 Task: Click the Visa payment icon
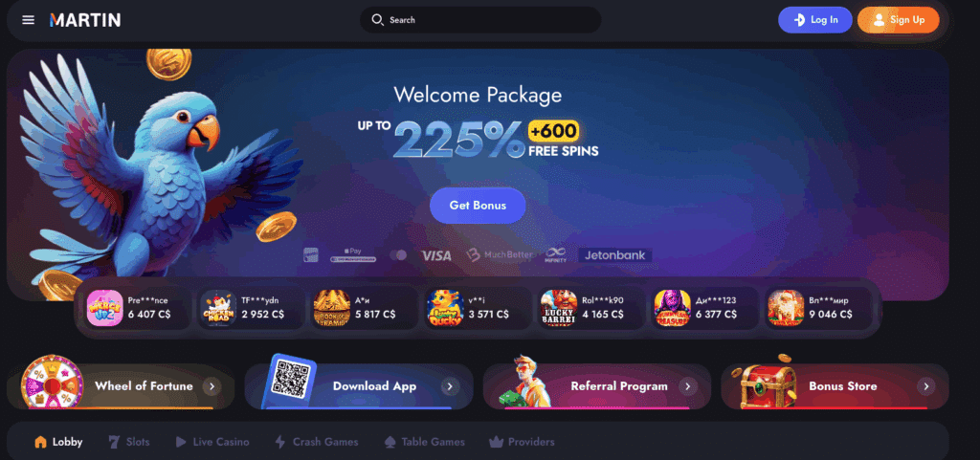point(436,255)
